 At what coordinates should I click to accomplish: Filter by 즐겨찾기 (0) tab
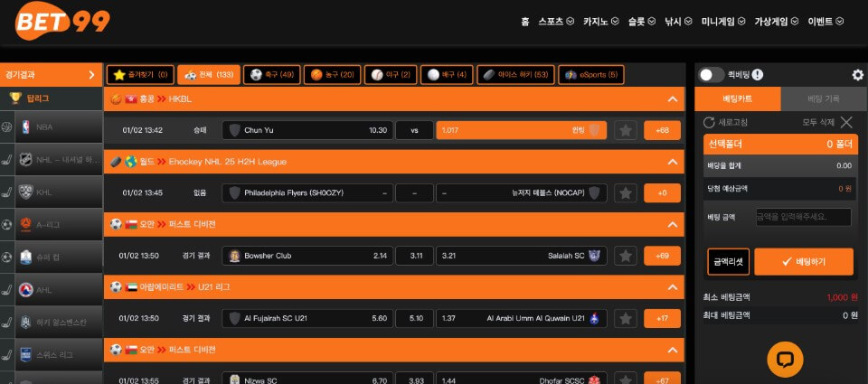[x=141, y=75]
